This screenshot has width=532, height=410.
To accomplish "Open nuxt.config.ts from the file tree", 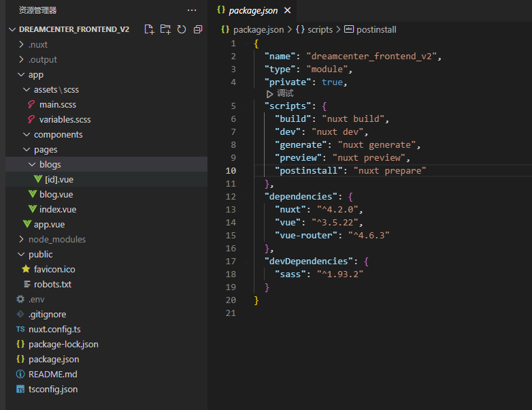I will click(x=54, y=329).
